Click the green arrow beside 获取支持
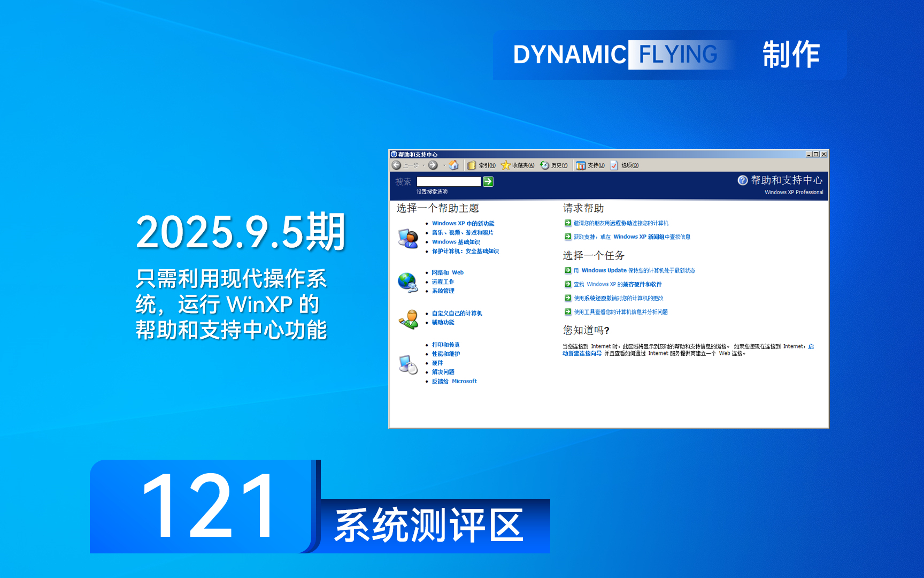Image resolution: width=924 pixels, height=578 pixels. (x=568, y=237)
